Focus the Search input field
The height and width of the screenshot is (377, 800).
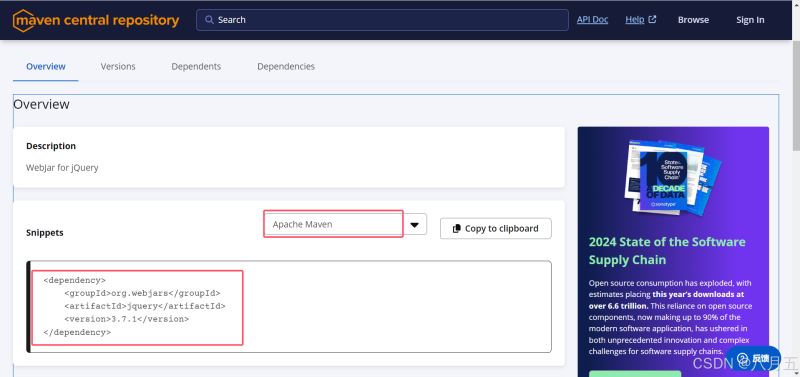382,20
